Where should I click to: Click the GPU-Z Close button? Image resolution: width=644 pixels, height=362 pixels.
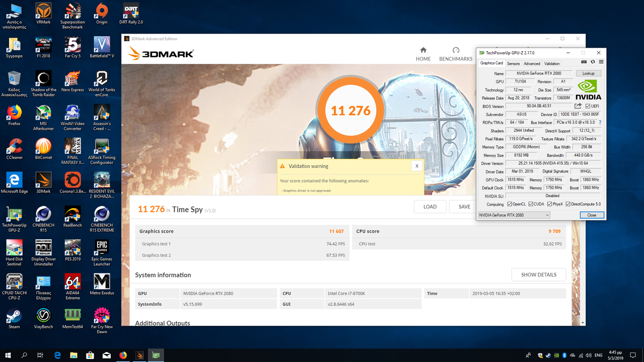click(592, 215)
